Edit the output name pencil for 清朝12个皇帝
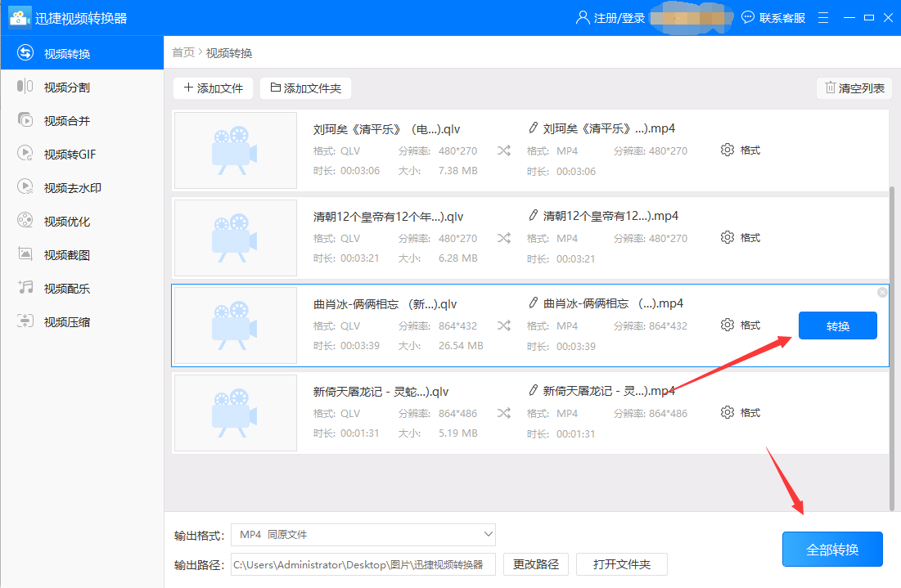Viewport: 901px width, 588px height. point(534,215)
